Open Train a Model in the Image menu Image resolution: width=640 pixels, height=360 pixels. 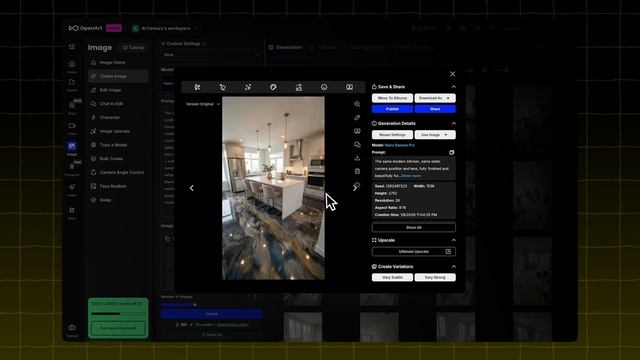coord(118,145)
